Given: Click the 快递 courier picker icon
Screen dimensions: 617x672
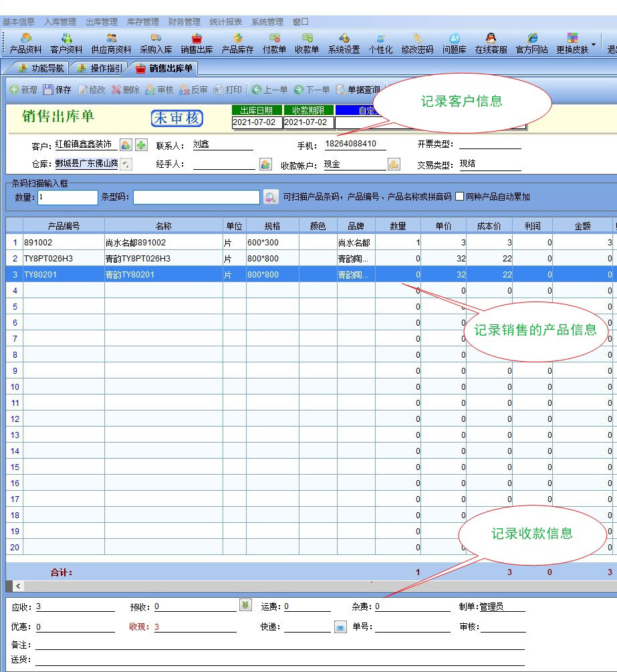Looking at the screenshot, I should 340,627.
